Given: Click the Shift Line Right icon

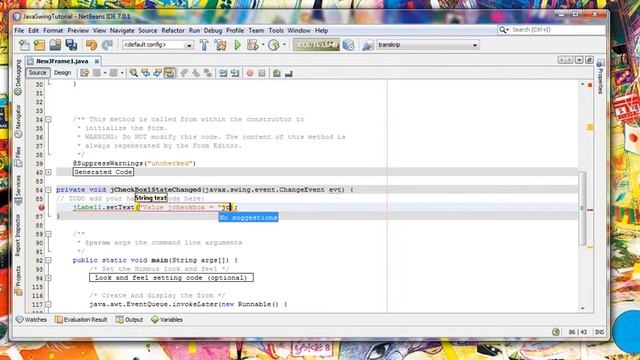Looking at the screenshot, I should 235,73.
